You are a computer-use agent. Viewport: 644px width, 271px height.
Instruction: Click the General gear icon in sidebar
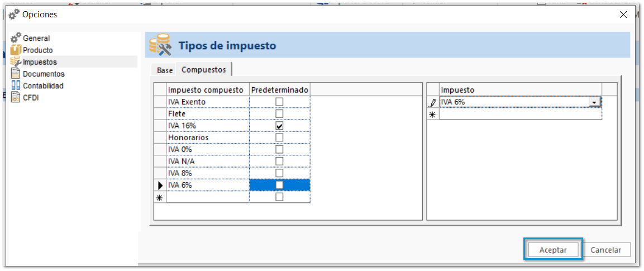tap(16, 38)
